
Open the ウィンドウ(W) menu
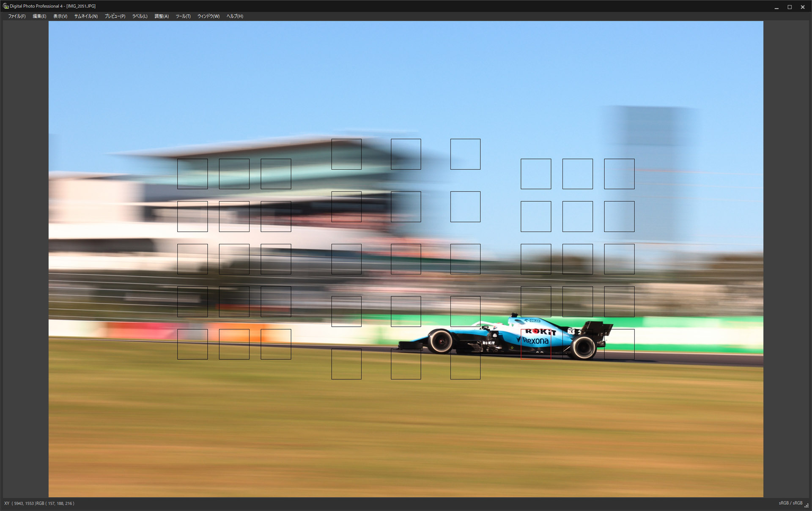208,16
